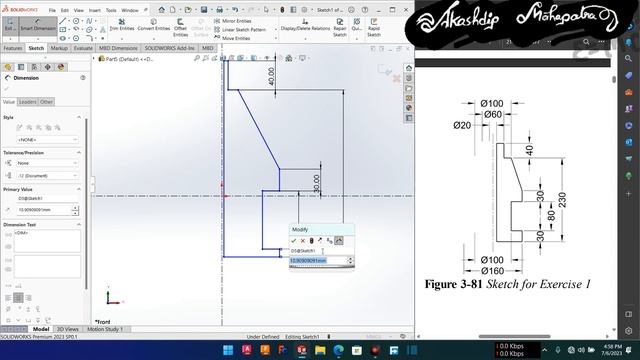Screen dimensions: 640x360
Task: Open File Explorer from the taskbar
Action: coord(320,350)
